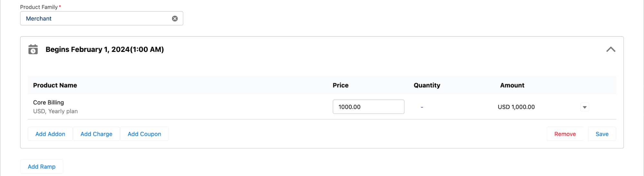Viewport: 644px width, 176px height.
Task: Click the Quantity column header
Action: pyautogui.click(x=427, y=85)
